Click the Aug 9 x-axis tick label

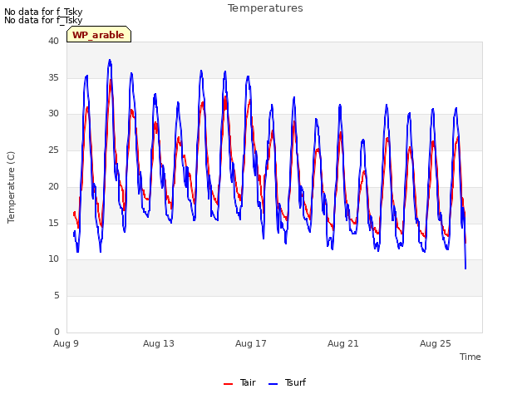pyautogui.click(x=66, y=343)
